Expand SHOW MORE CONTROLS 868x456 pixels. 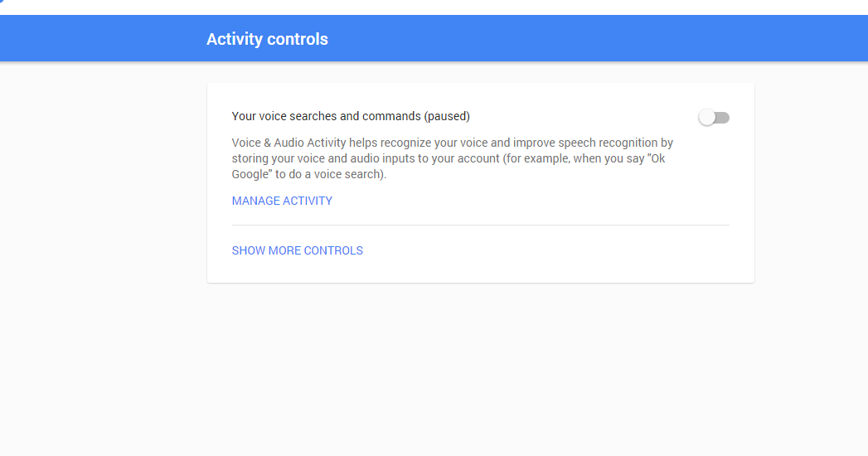click(x=297, y=250)
